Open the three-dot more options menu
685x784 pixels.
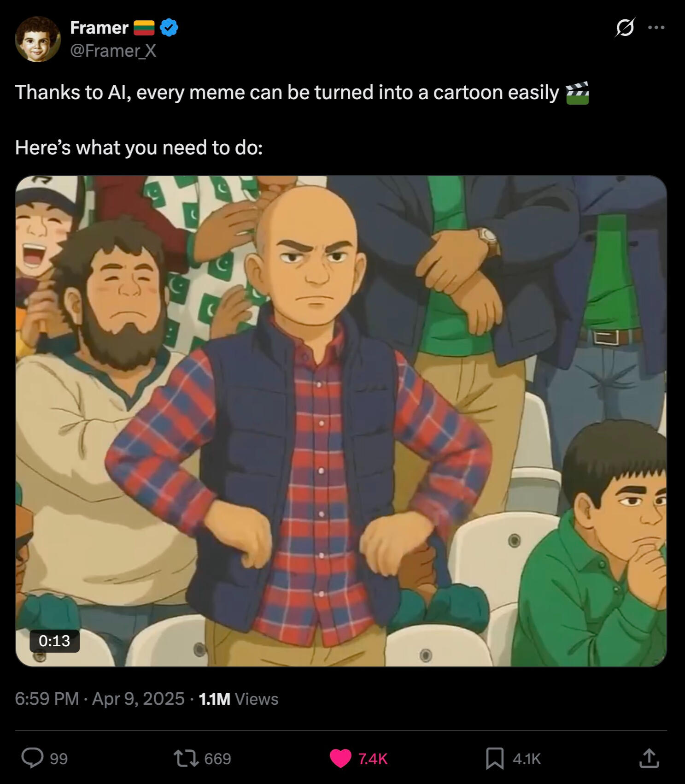pyautogui.click(x=656, y=28)
